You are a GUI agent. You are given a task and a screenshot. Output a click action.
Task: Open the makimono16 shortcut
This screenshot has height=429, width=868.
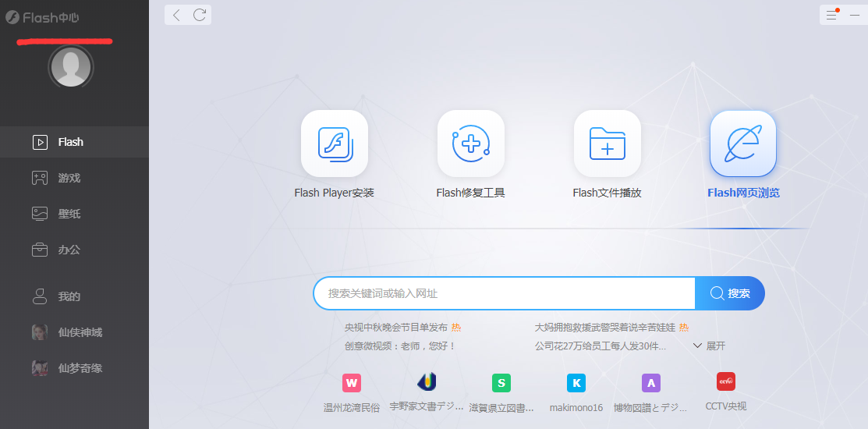tap(576, 383)
